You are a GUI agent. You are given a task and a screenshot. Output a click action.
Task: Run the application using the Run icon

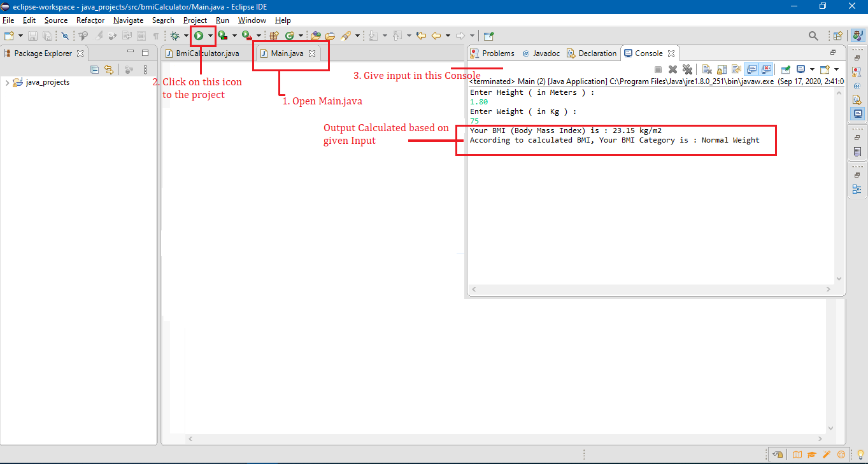click(x=199, y=36)
